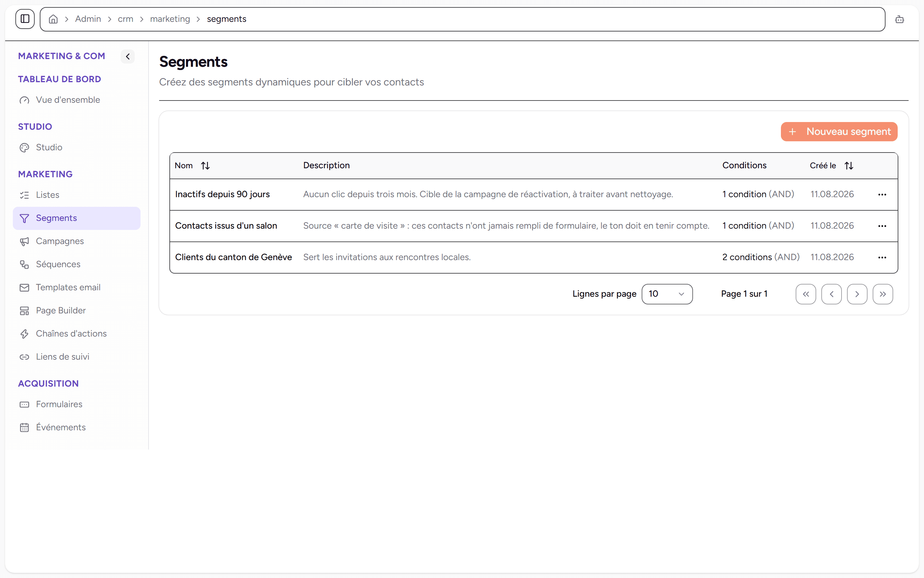Click the Conditions column header
Image resolution: width=924 pixels, height=578 pixels.
(x=744, y=165)
